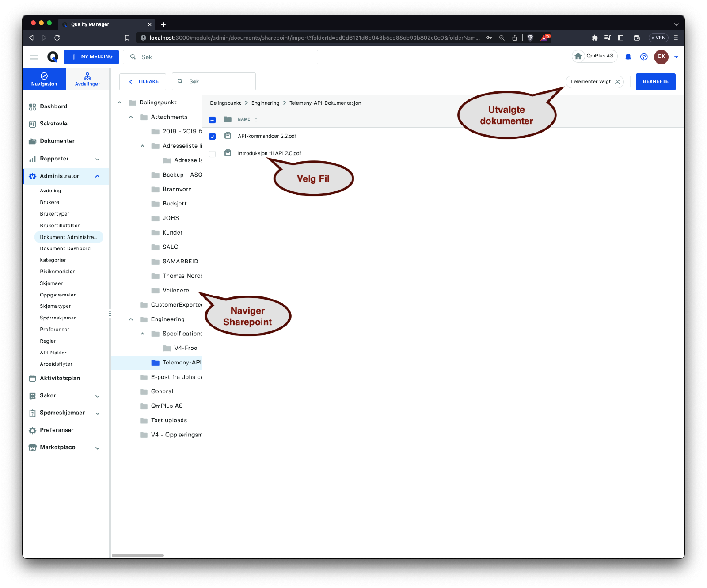Click the hamburger menu icon
This screenshot has width=707, height=588.
tap(34, 57)
